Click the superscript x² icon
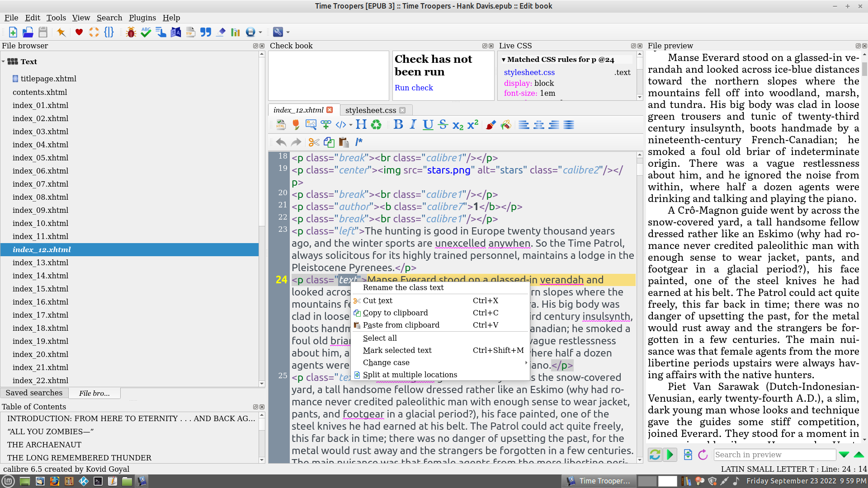868x488 pixels. (x=473, y=125)
